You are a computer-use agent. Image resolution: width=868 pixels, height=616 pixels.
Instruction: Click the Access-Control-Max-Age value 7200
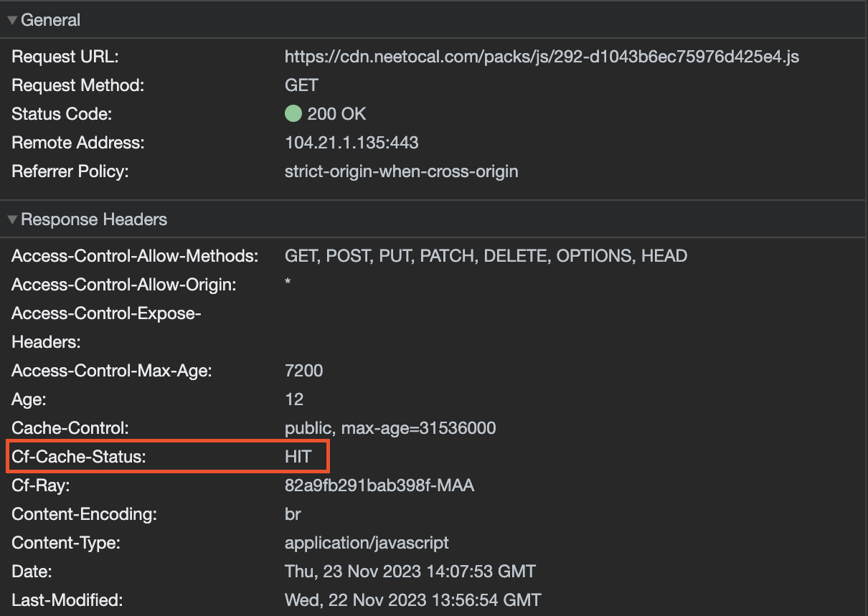pos(304,370)
